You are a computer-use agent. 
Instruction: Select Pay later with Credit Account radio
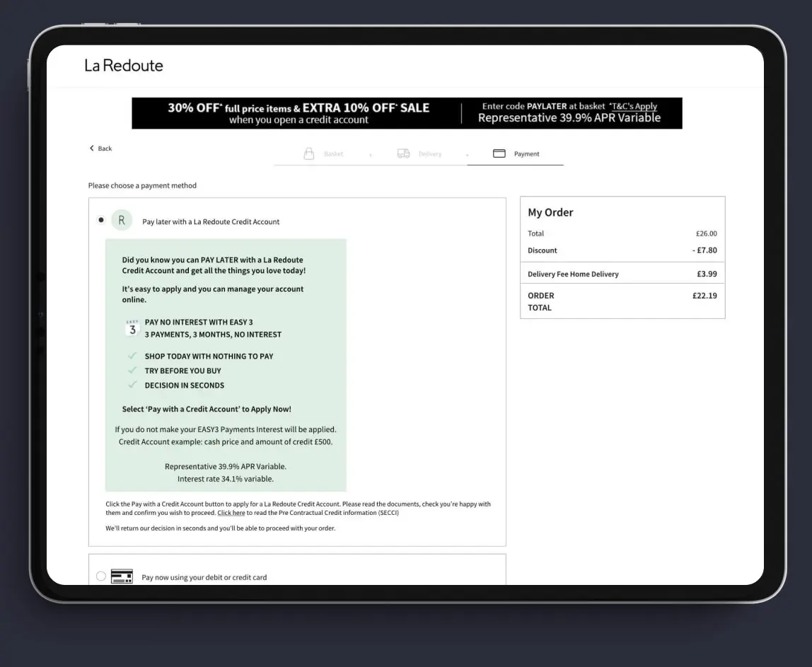click(x=101, y=220)
